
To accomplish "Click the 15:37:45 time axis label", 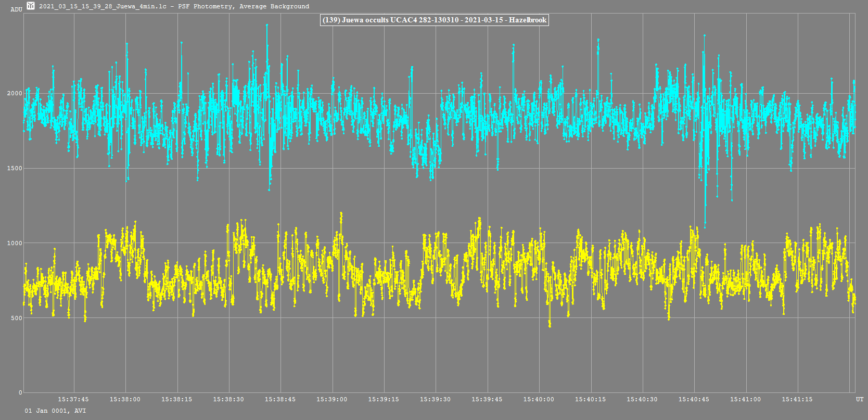I will click(73, 399).
